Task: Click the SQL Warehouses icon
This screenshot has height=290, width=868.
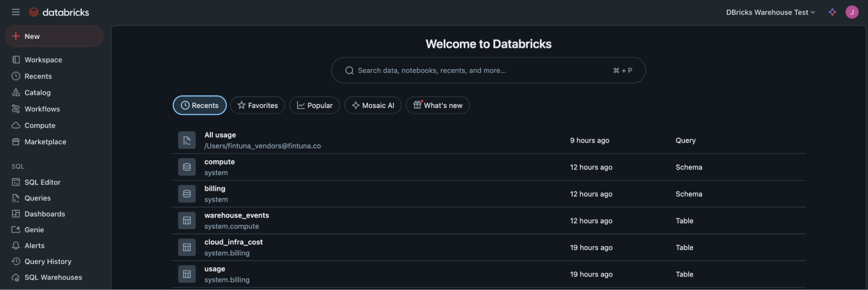Action: click(16, 277)
